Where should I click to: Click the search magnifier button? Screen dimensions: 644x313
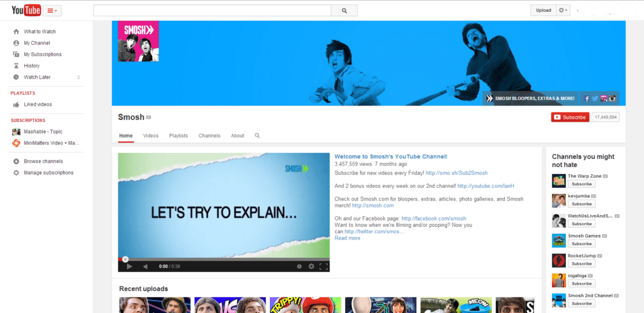[344, 11]
